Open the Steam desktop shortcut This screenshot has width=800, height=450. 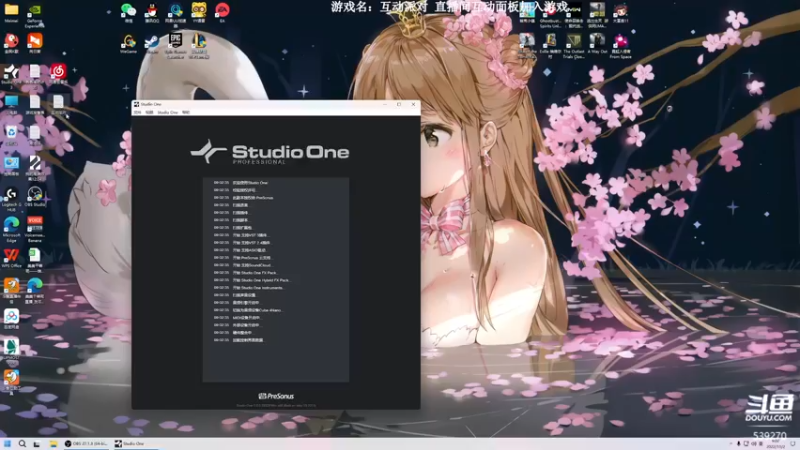(x=152, y=44)
